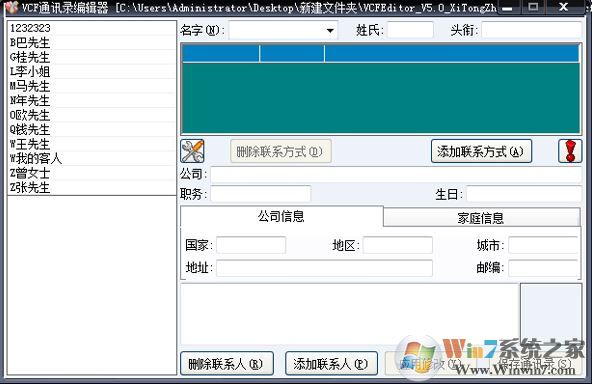The width and height of the screenshot is (592, 384).
Task: Click the 删除联系人 (R) button
Action: (x=227, y=364)
